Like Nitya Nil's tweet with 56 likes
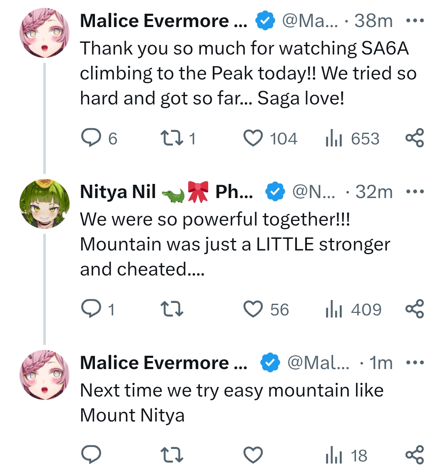Image resolution: width=448 pixels, height=476 pixels. click(x=253, y=310)
